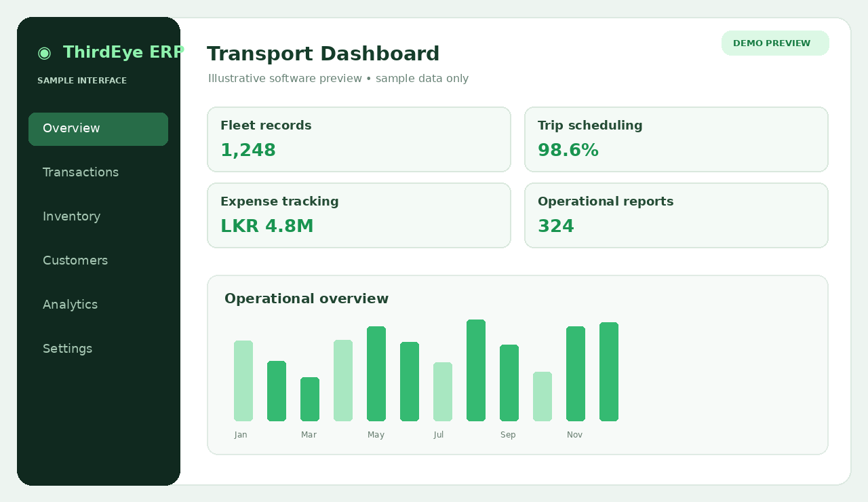This screenshot has width=868, height=502.
Task: Click the Operational overview chart title
Action: pos(307,299)
